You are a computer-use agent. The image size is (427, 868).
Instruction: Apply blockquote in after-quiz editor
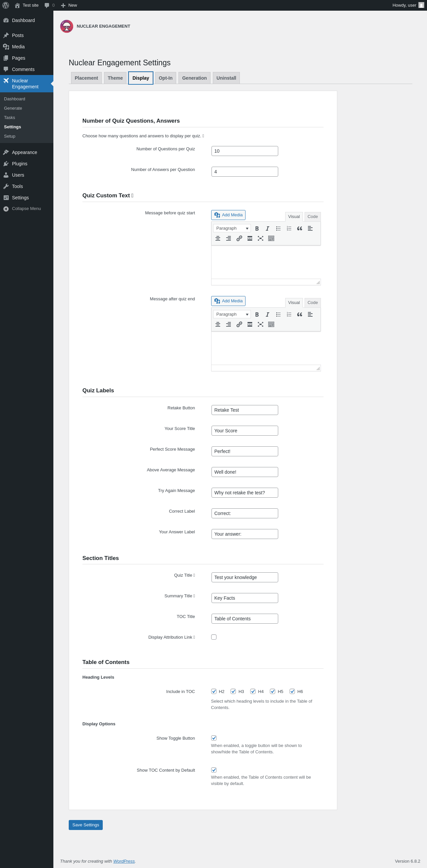click(x=300, y=314)
